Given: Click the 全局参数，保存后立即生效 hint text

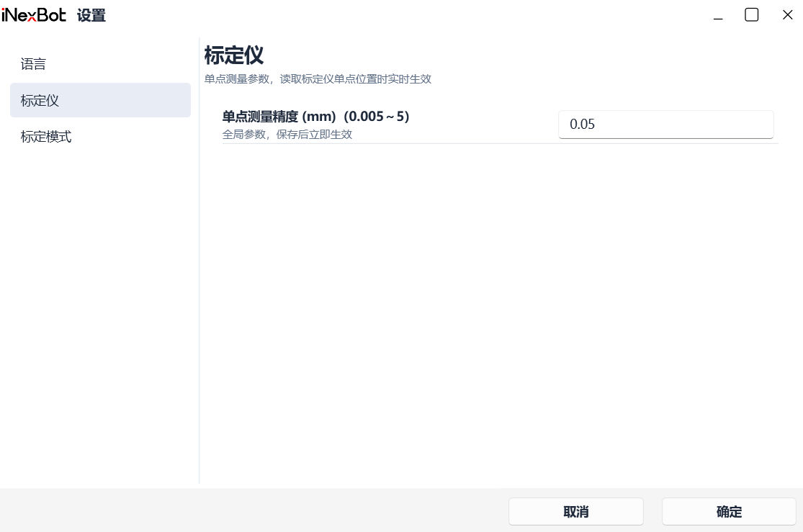Looking at the screenshot, I should click(x=287, y=135).
